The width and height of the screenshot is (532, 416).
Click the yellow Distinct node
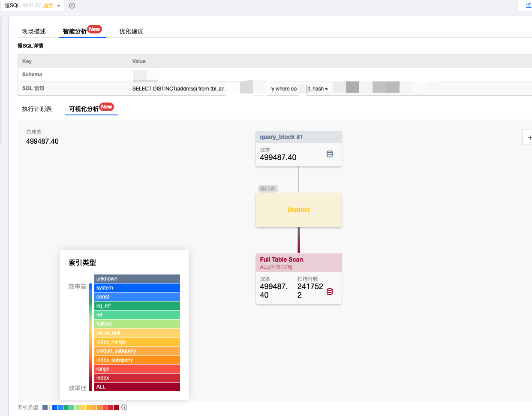[x=298, y=210]
